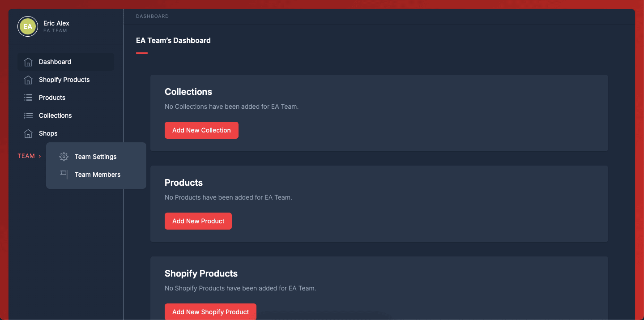
Task: Click the 'No Collections have been added' text
Action: point(231,107)
